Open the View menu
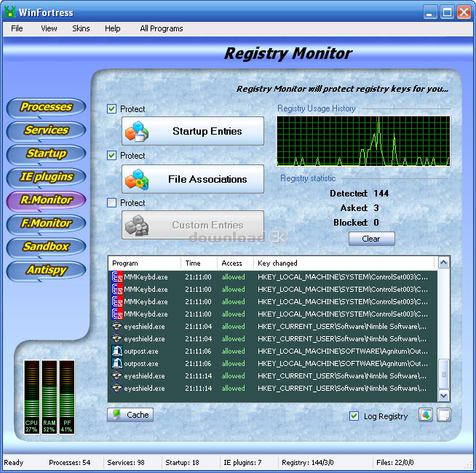The width and height of the screenshot is (476, 473). click(49, 28)
